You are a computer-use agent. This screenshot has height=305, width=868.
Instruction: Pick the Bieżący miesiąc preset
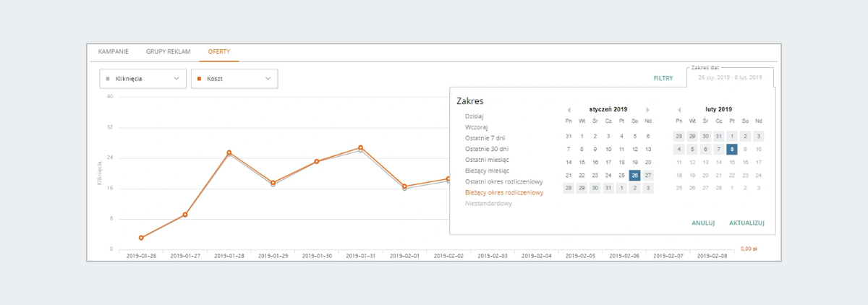coord(487,171)
